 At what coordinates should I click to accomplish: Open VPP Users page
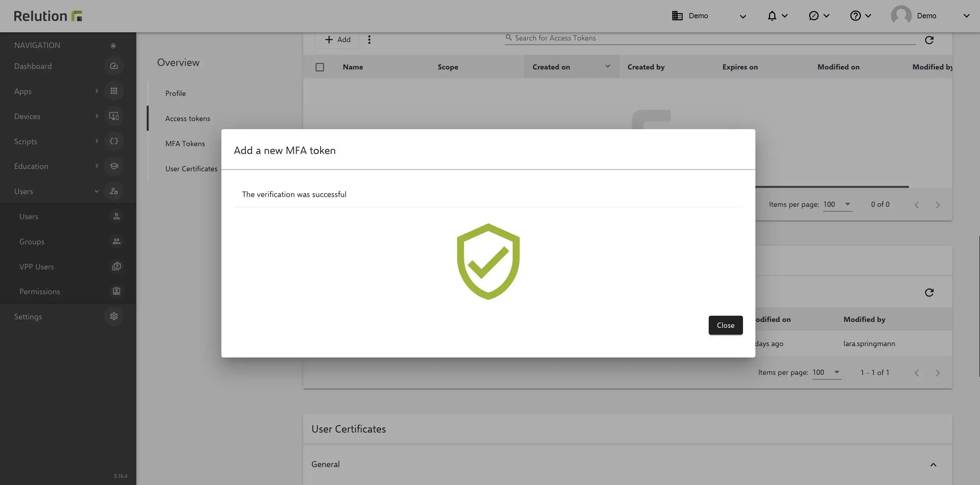[37, 267]
